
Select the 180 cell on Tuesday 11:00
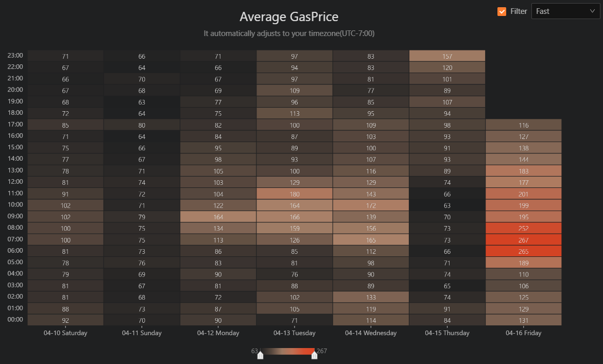(x=295, y=194)
